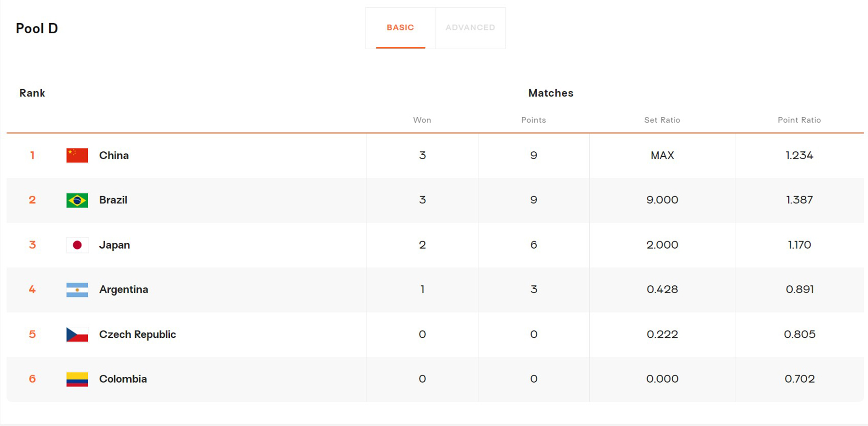The height and width of the screenshot is (426, 868).
Task: Click the Set Ratio column header
Action: [662, 120]
